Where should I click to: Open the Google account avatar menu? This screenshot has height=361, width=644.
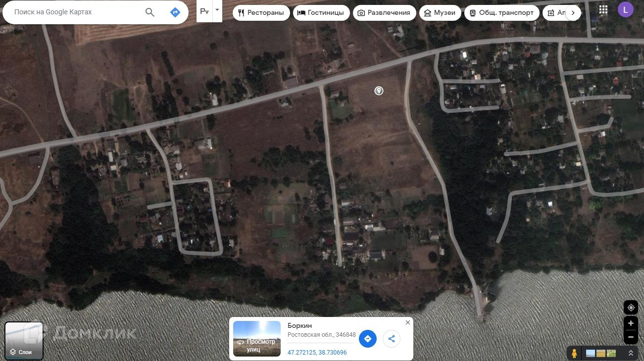tap(626, 9)
